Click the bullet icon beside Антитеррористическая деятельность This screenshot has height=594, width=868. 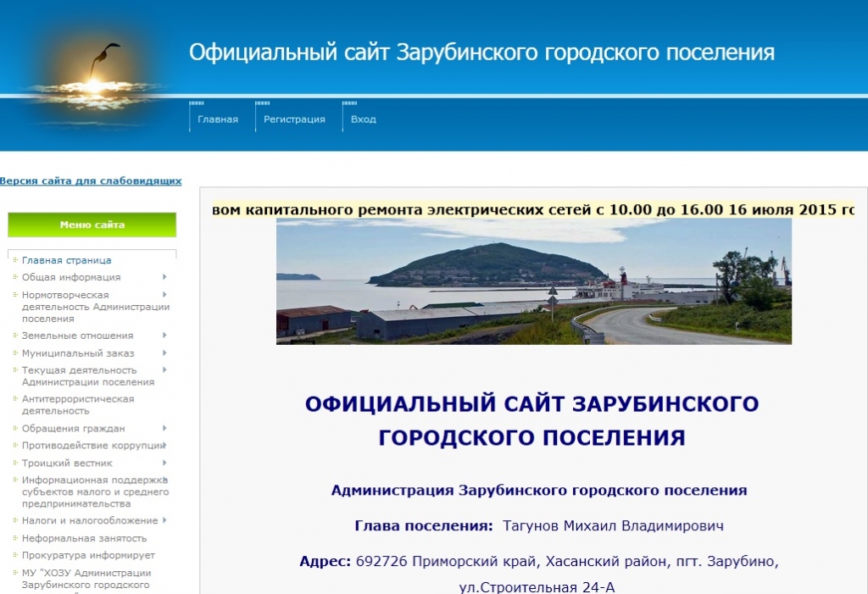point(14,399)
